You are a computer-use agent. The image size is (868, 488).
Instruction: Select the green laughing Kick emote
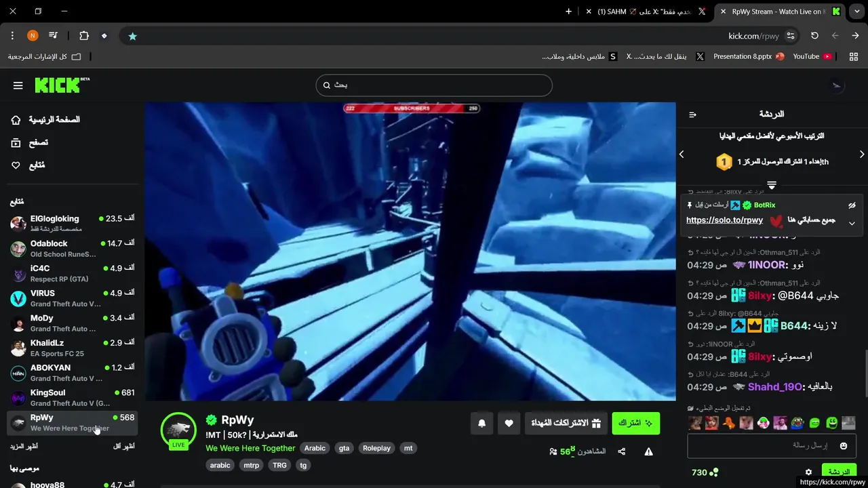831,423
